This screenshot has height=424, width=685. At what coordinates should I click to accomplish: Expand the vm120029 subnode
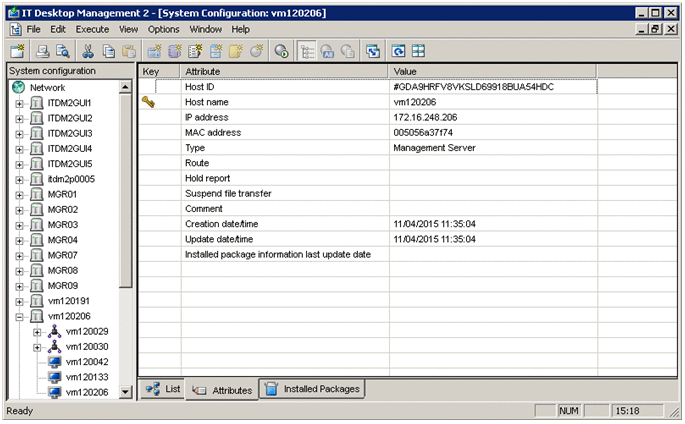37,331
